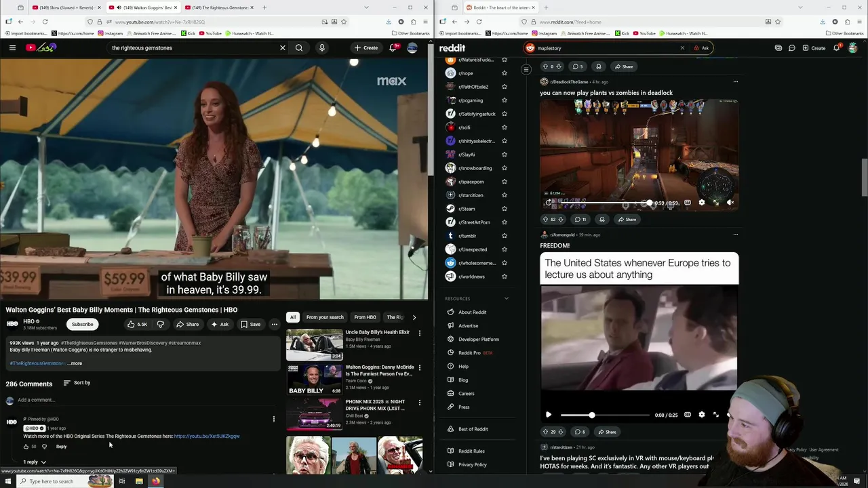Viewport: 868px width, 488px height.
Task: Open Reddit chat icon
Action: pos(791,48)
